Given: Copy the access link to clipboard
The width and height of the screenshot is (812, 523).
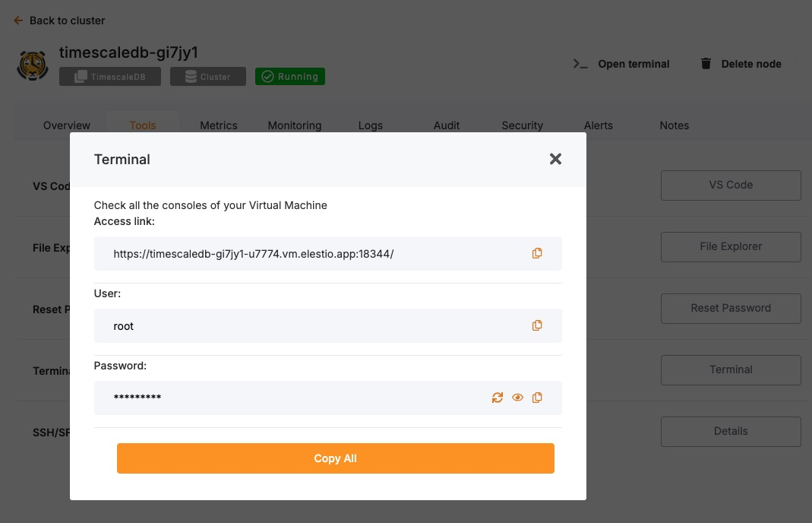Looking at the screenshot, I should (x=537, y=253).
